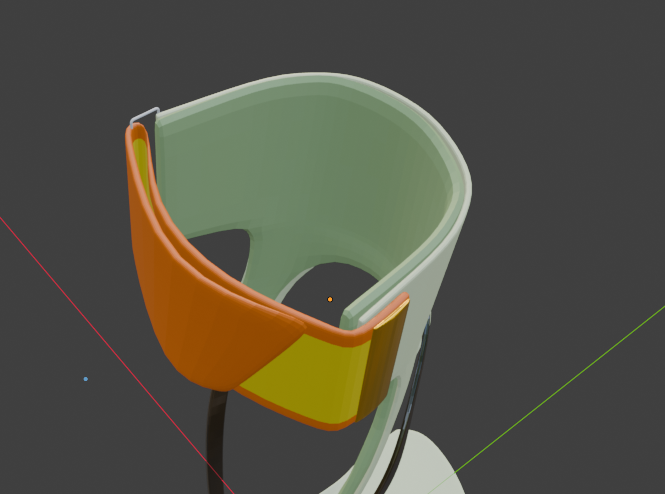Select the pale green curved shell's inner surface
This screenshot has height=494, width=665.
pos(305,170)
